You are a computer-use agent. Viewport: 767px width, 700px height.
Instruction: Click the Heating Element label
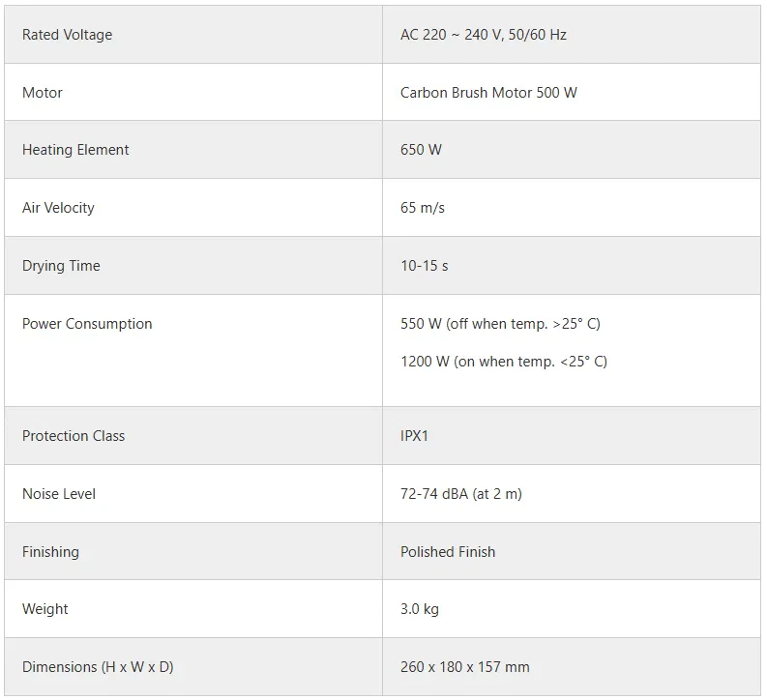pos(75,150)
